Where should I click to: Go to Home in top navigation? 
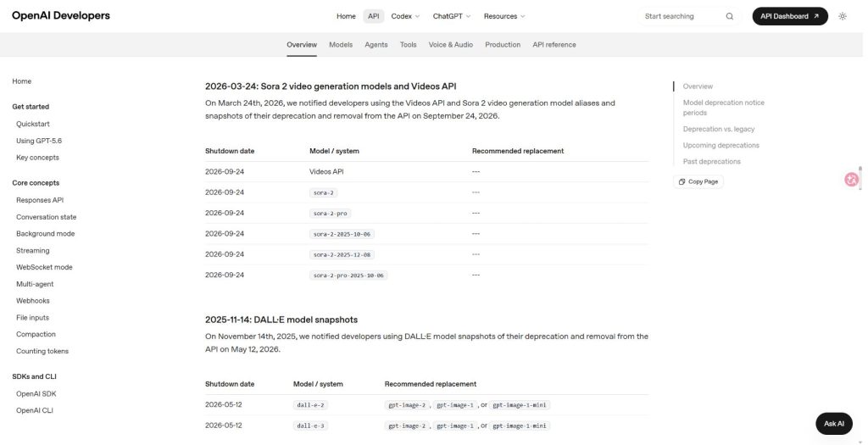tap(346, 16)
